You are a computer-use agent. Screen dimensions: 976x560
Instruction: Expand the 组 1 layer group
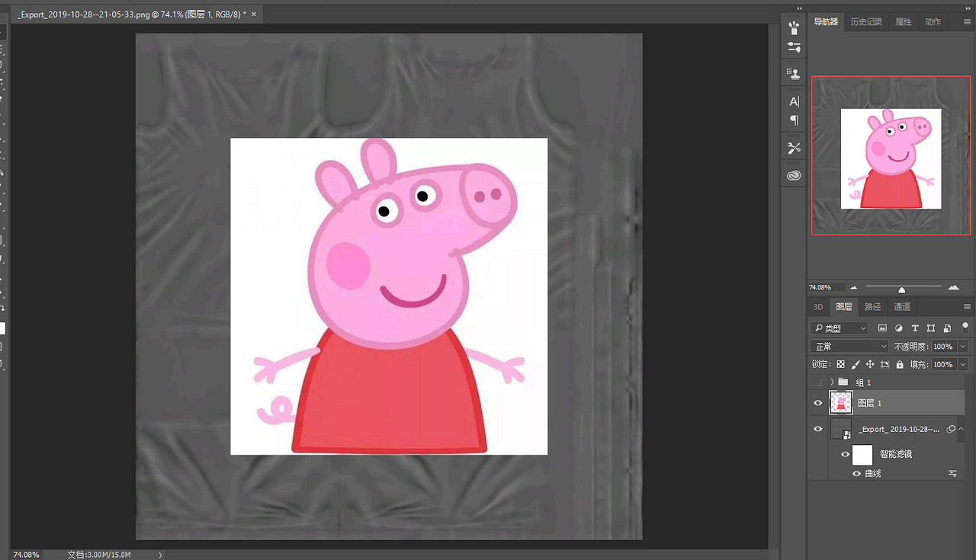[x=832, y=382]
